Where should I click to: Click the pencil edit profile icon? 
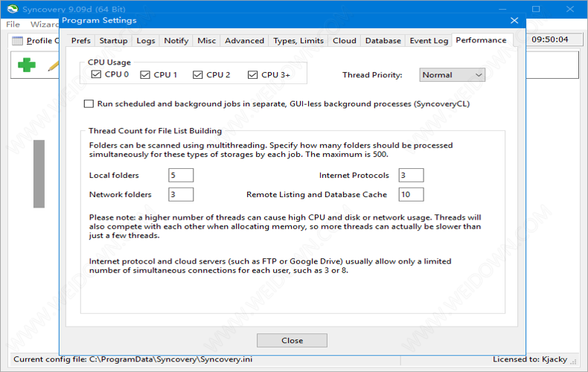click(54, 66)
